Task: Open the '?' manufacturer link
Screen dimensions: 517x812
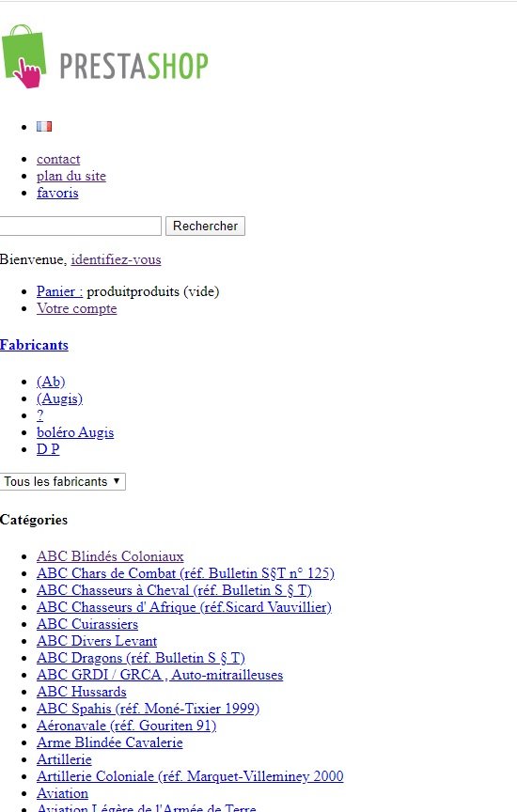Action: click(x=39, y=415)
